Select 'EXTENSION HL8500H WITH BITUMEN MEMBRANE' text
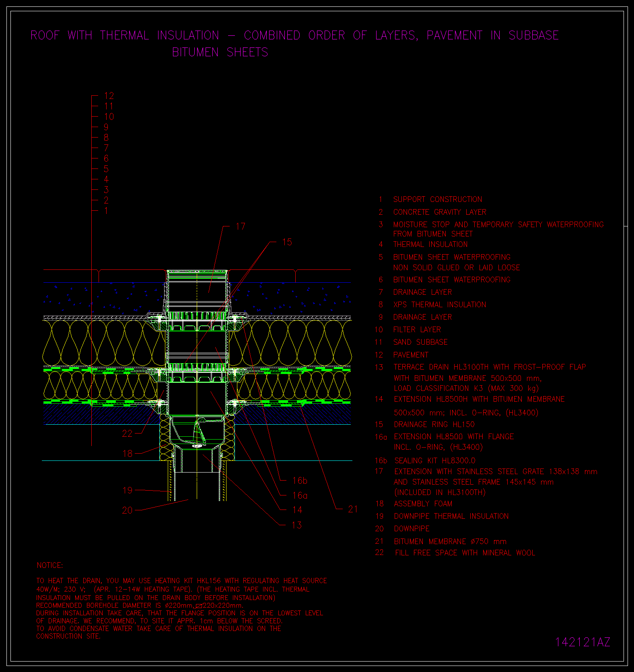This screenshot has height=672, width=634. pos(479,399)
